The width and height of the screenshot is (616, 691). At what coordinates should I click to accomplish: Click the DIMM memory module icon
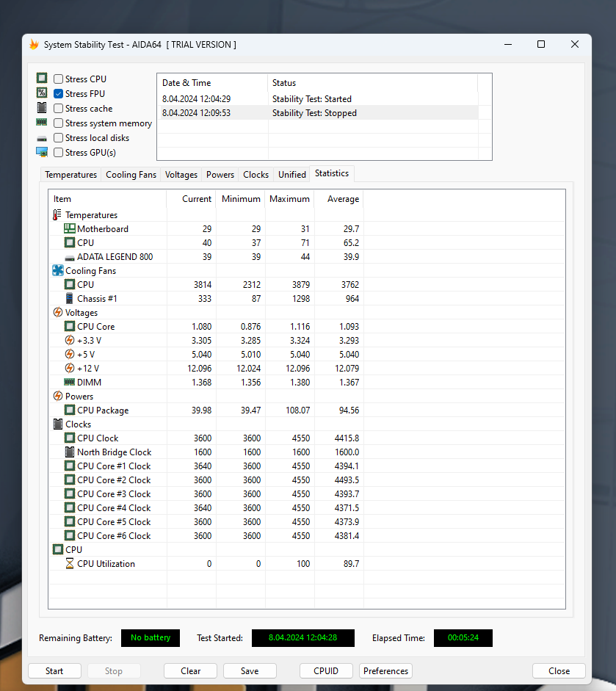pyautogui.click(x=69, y=382)
